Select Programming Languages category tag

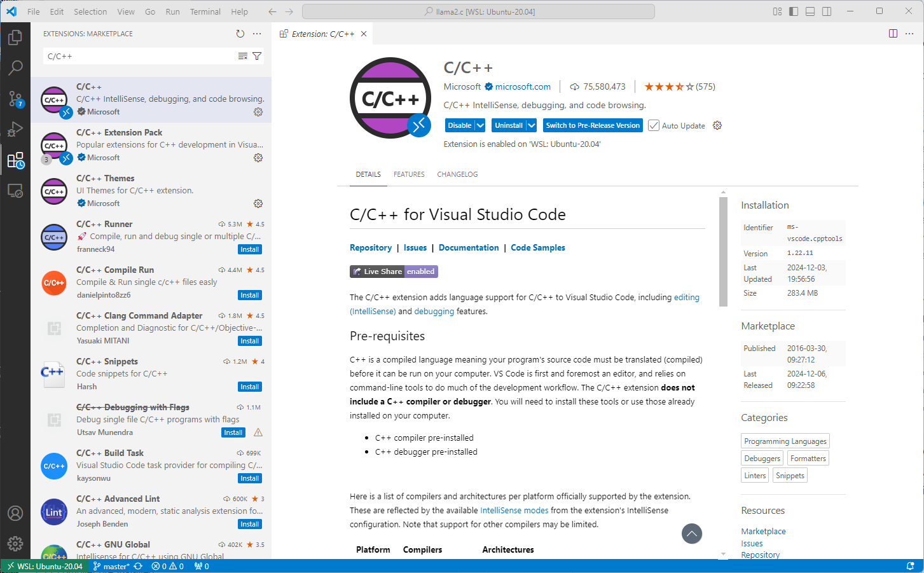point(785,441)
